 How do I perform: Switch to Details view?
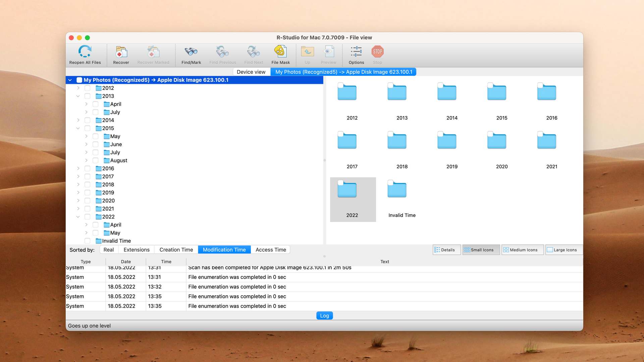(x=446, y=250)
